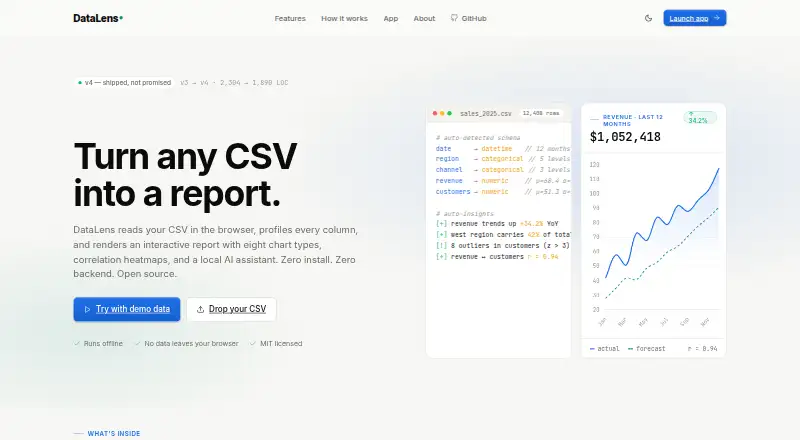Click '8 outliers in customers' insight
800x440 pixels.
[503, 246]
